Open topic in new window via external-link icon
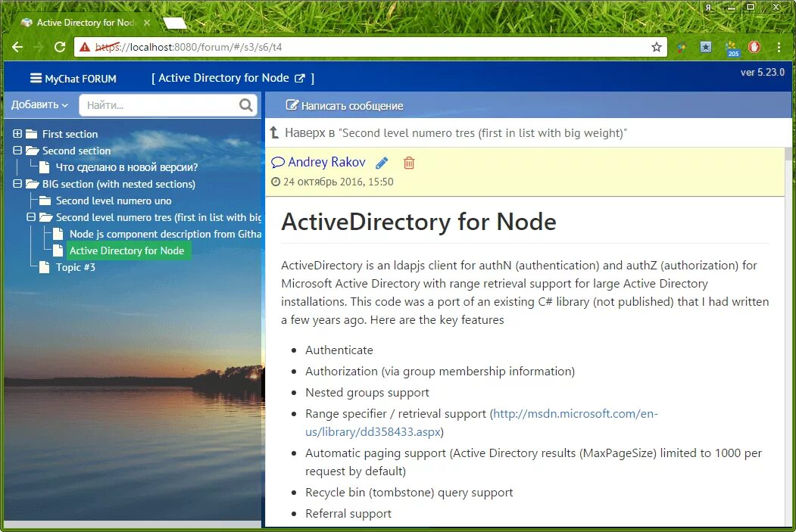 click(x=299, y=78)
